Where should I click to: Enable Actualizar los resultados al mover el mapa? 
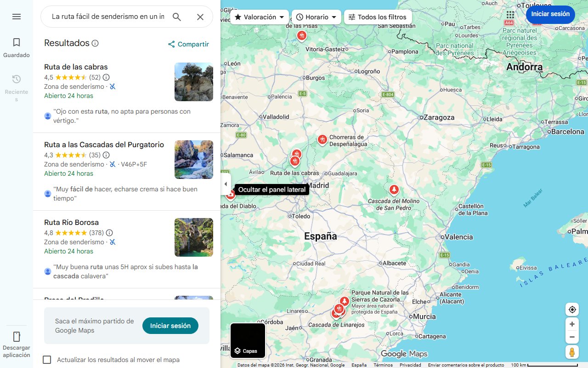47,360
